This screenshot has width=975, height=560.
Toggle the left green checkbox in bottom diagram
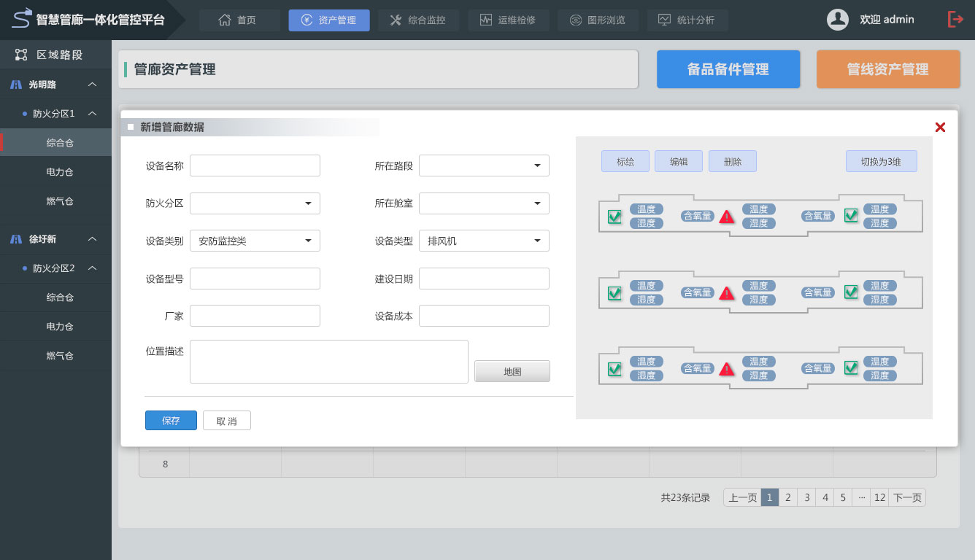click(614, 369)
